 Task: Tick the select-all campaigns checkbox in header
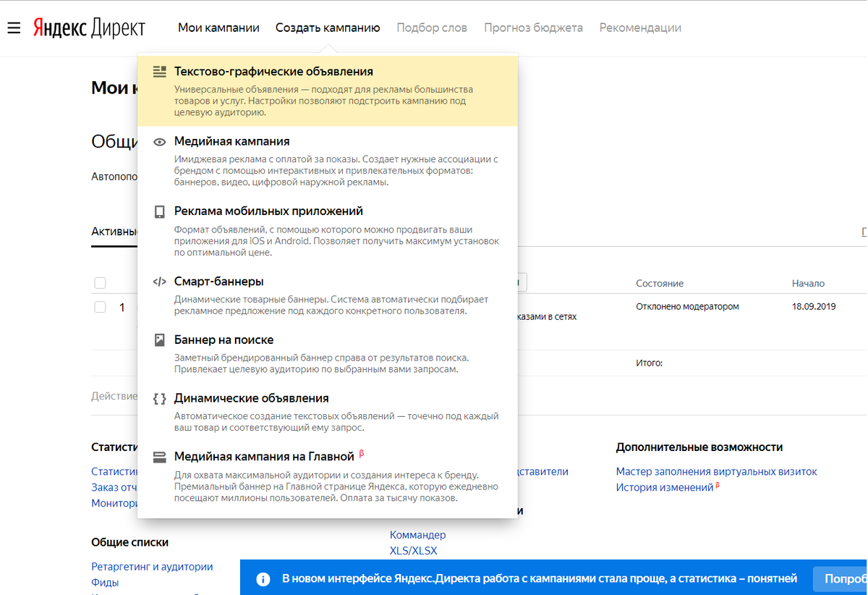(100, 283)
